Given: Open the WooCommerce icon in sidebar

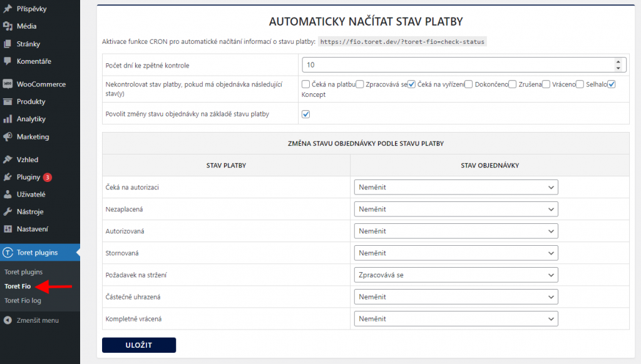Looking at the screenshot, I should [x=8, y=84].
